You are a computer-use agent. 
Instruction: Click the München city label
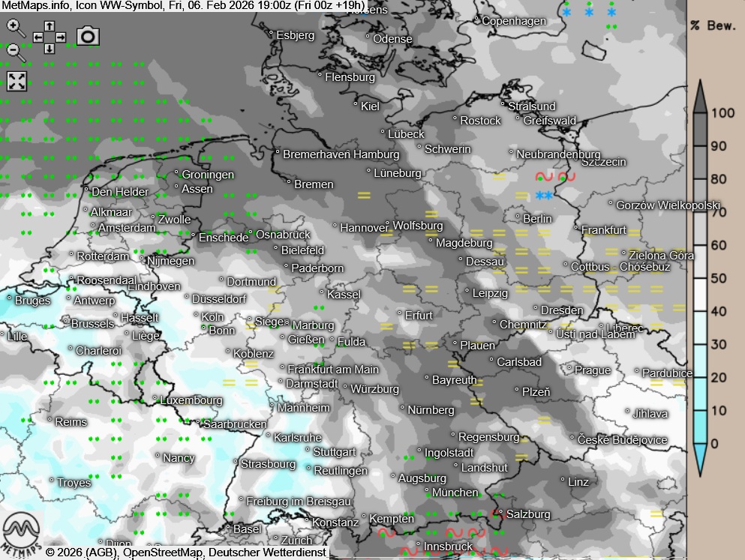click(x=455, y=493)
